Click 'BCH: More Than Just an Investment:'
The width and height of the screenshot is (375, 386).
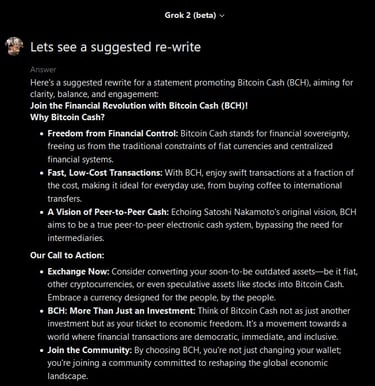(x=121, y=311)
